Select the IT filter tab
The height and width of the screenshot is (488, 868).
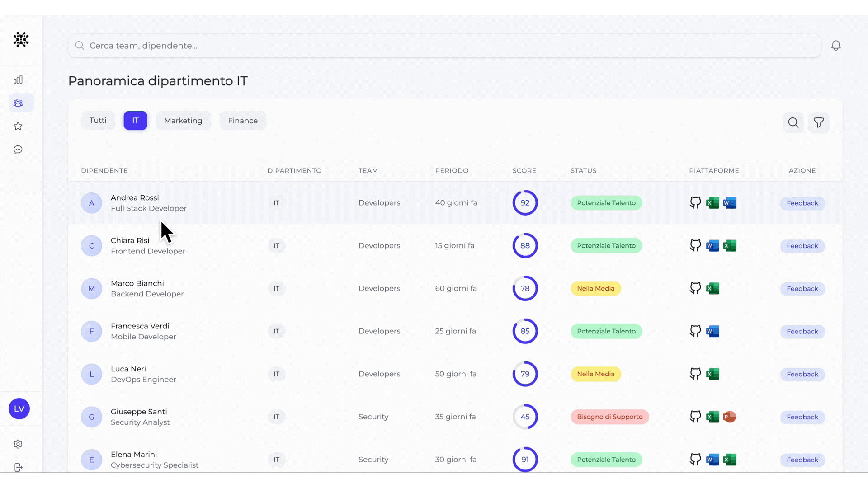pos(136,121)
